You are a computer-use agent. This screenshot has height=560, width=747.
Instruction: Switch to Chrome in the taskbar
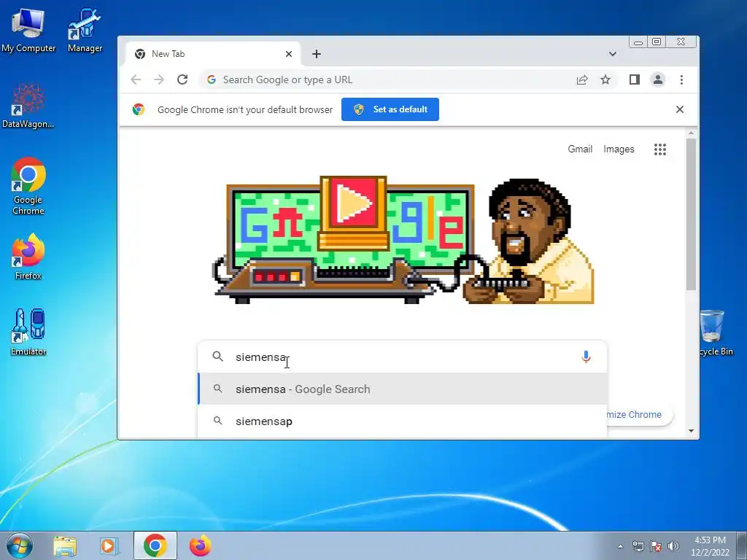click(155, 545)
